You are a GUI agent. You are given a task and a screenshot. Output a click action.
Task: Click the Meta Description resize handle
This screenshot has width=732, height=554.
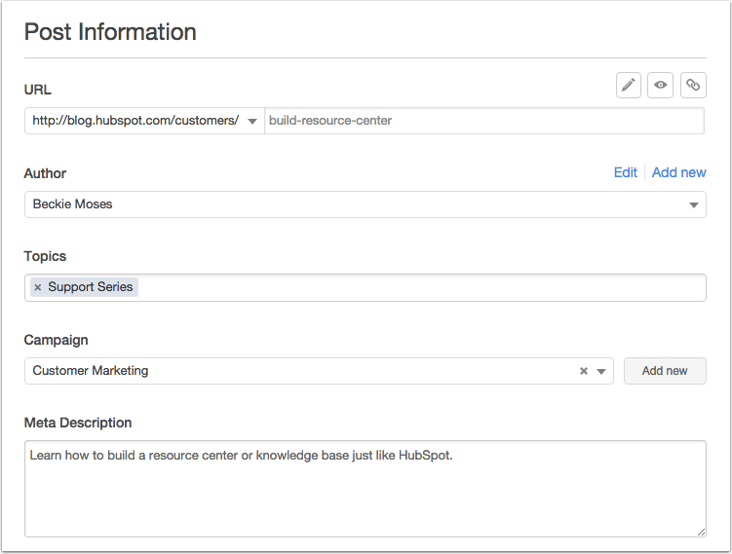(x=701, y=532)
